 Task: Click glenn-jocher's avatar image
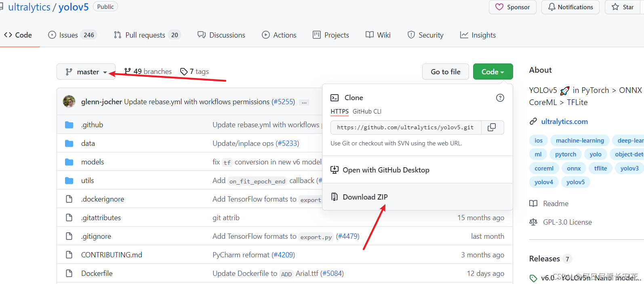click(x=69, y=101)
